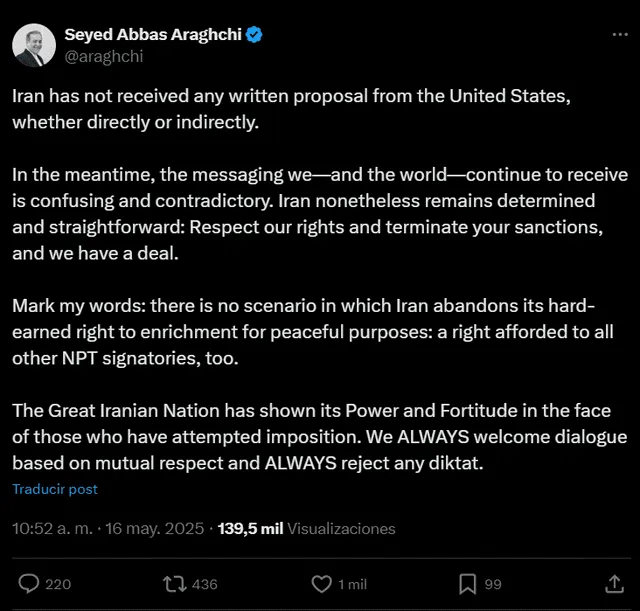Image resolution: width=640 pixels, height=611 pixels.
Task: Open the three-dot more options menu
Action: (x=620, y=35)
